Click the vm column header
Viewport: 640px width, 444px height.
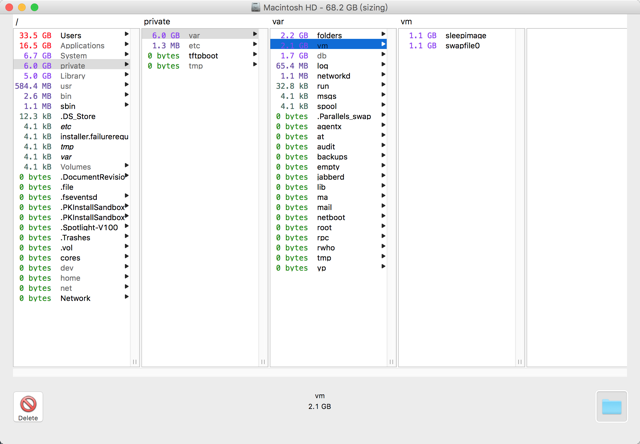pos(406,22)
